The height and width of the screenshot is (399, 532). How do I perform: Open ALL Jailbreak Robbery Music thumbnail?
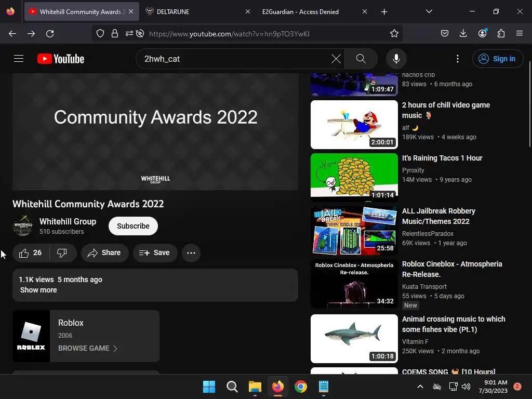pyautogui.click(x=354, y=231)
